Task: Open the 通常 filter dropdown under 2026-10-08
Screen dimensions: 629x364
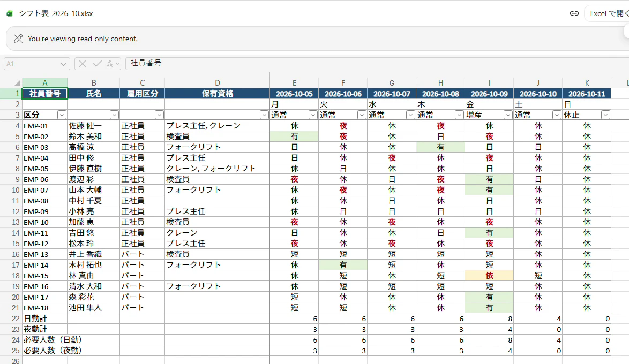Action: pyautogui.click(x=459, y=115)
